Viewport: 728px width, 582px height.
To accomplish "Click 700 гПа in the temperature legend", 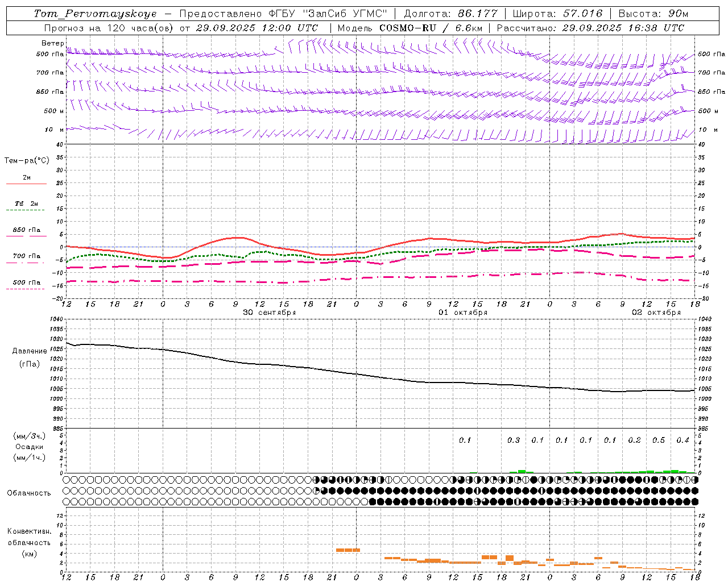I will click(27, 256).
